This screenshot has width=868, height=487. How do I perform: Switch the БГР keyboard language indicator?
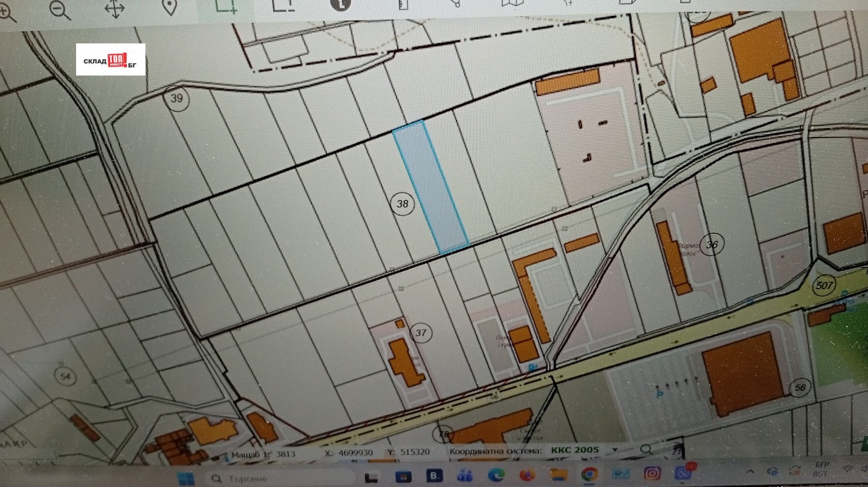tap(821, 469)
